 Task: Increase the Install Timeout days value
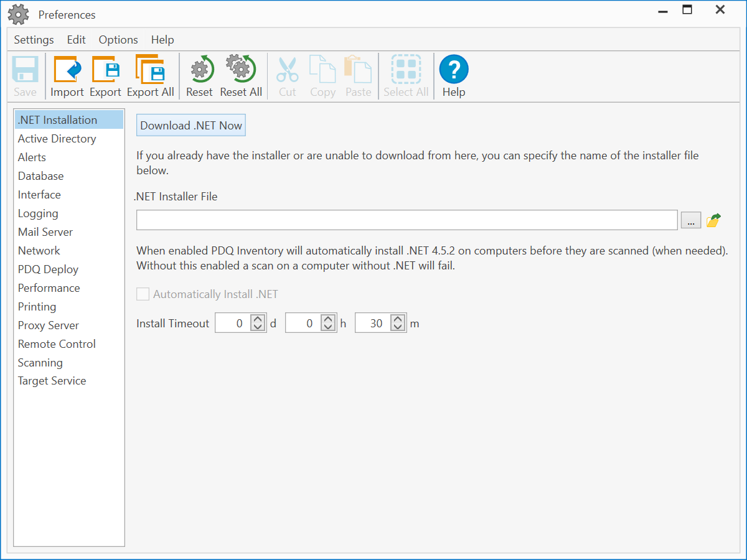click(x=258, y=319)
